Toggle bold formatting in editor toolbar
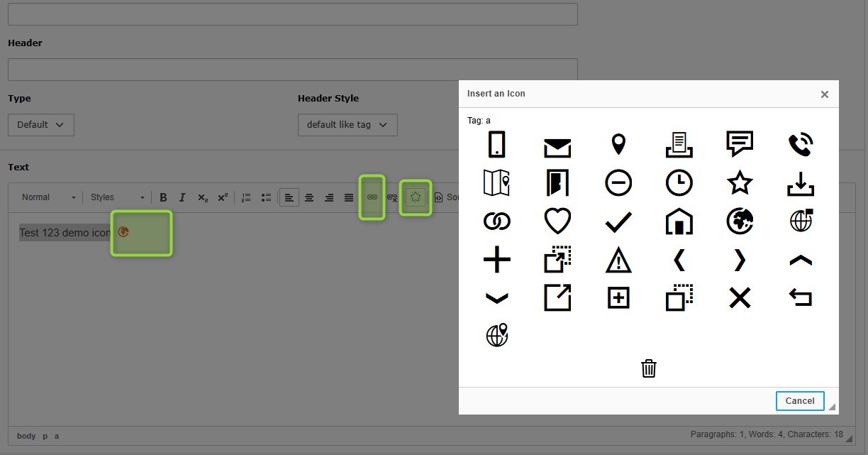The height and width of the screenshot is (455, 868). pyautogui.click(x=163, y=197)
